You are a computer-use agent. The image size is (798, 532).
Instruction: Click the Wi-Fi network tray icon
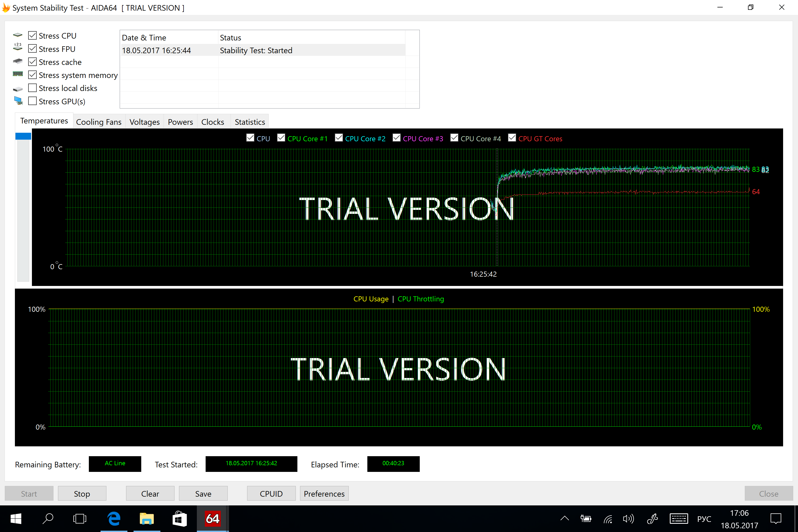608,519
